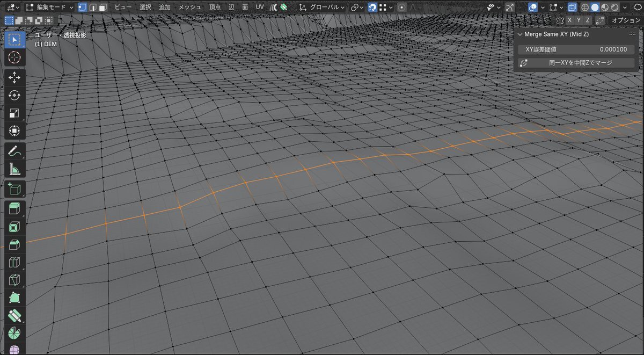Open the snapping options dropdown
This screenshot has width=644, height=355.
pos(386,8)
